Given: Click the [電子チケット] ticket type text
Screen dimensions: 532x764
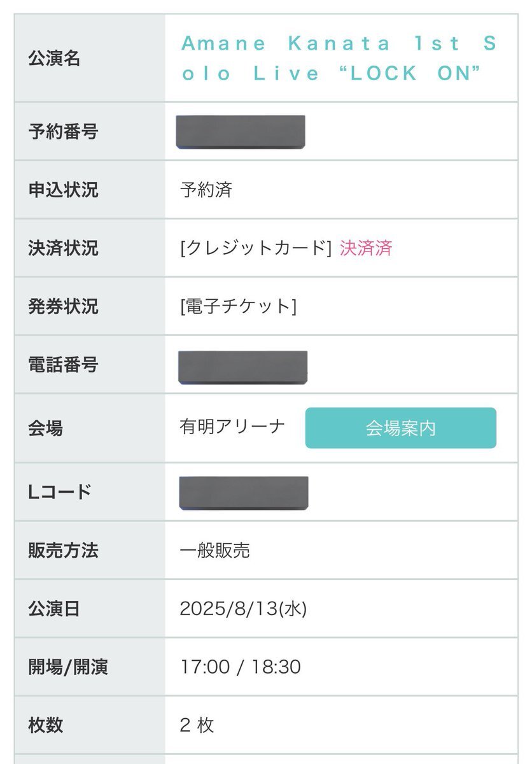Looking at the screenshot, I should [238, 306].
